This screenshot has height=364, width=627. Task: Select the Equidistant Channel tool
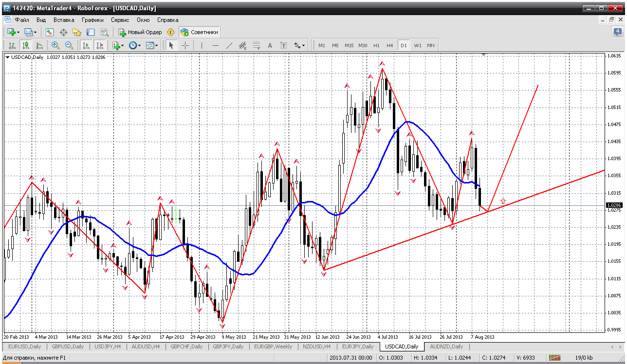pyautogui.click(x=243, y=45)
